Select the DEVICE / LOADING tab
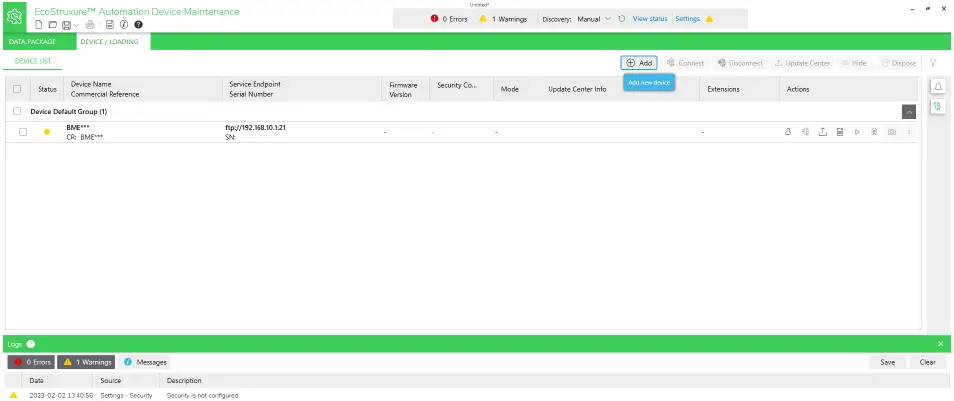954x401 pixels. click(110, 41)
